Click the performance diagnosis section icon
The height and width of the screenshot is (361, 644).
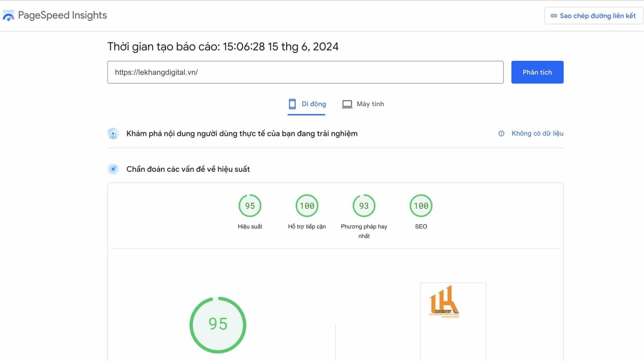coord(113,169)
